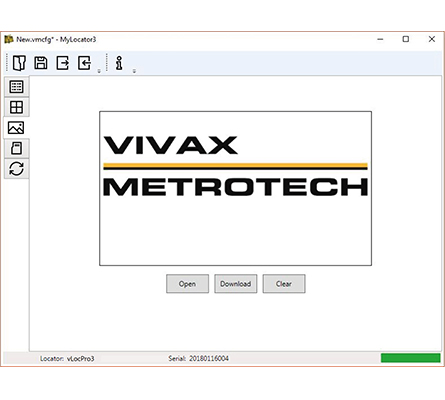Click the import arrow icon in toolbar
The width and height of the screenshot is (445, 400).
(84, 63)
